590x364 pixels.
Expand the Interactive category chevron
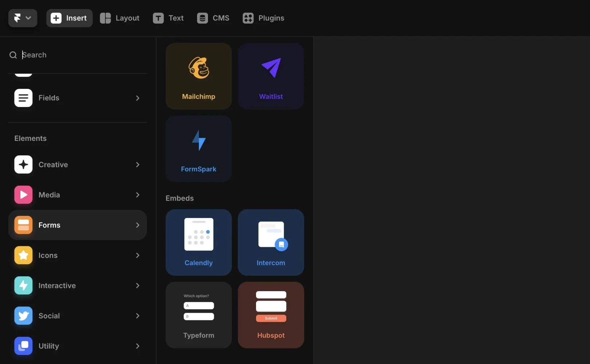(x=138, y=285)
